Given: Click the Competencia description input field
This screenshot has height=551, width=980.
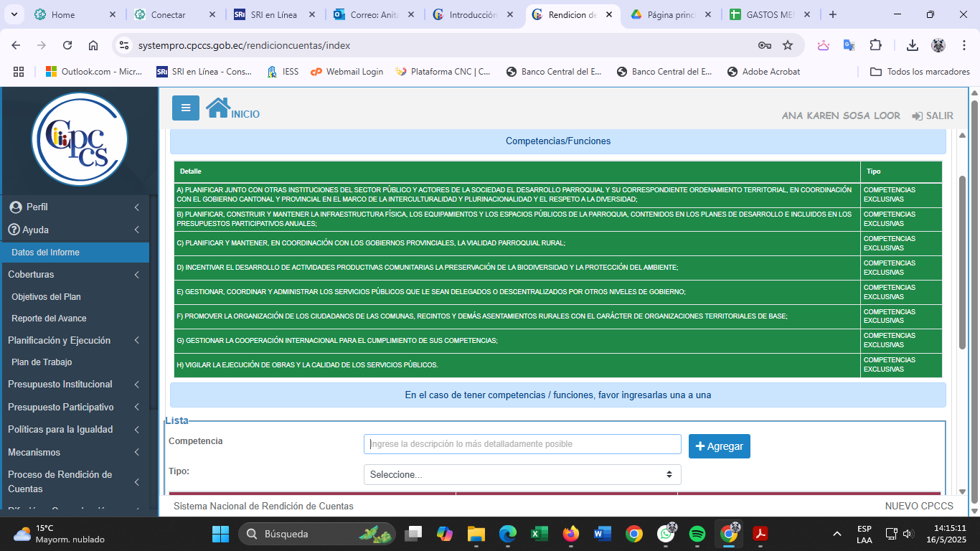Looking at the screenshot, I should [522, 444].
